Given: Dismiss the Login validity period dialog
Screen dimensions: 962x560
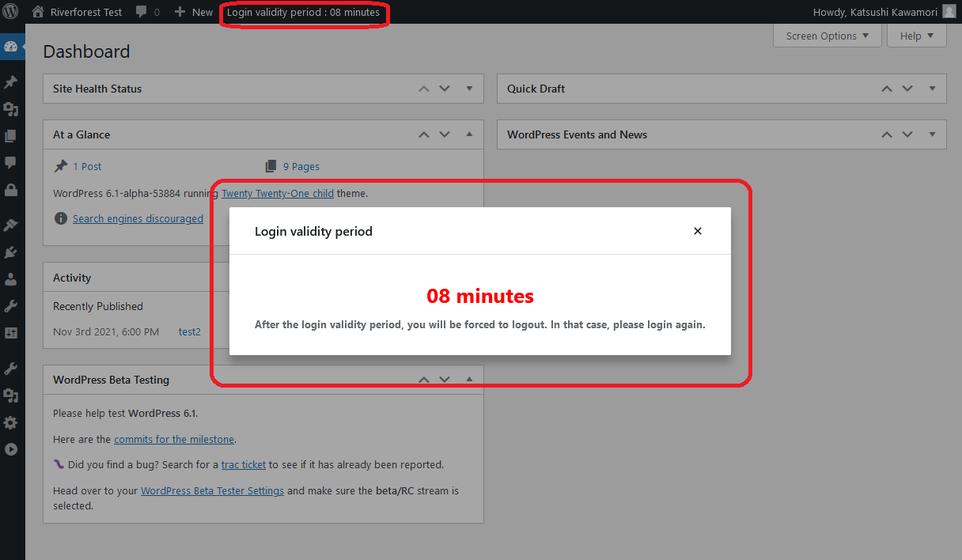Looking at the screenshot, I should click(697, 230).
